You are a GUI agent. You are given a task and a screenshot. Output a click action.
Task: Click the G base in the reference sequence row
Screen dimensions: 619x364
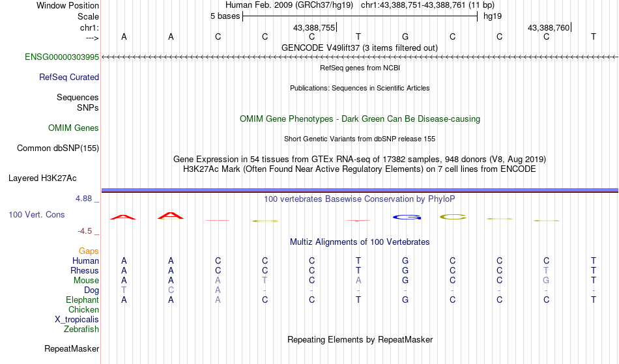405,37
